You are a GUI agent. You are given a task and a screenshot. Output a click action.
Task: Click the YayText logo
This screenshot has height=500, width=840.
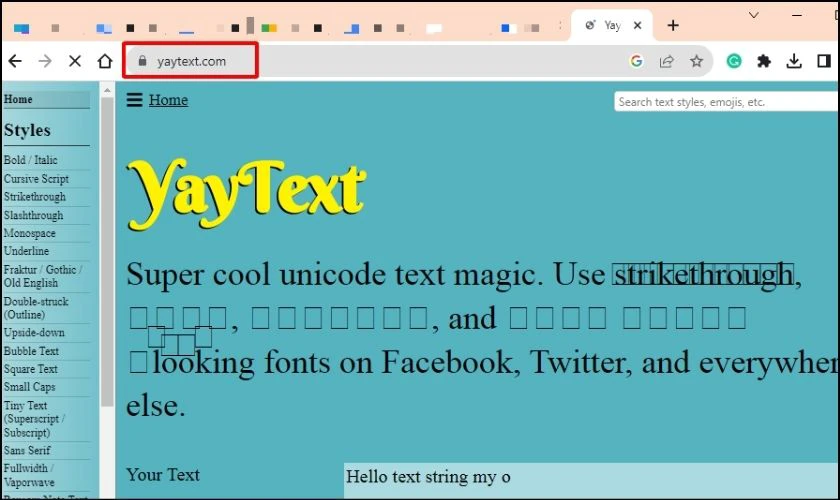tap(246, 194)
